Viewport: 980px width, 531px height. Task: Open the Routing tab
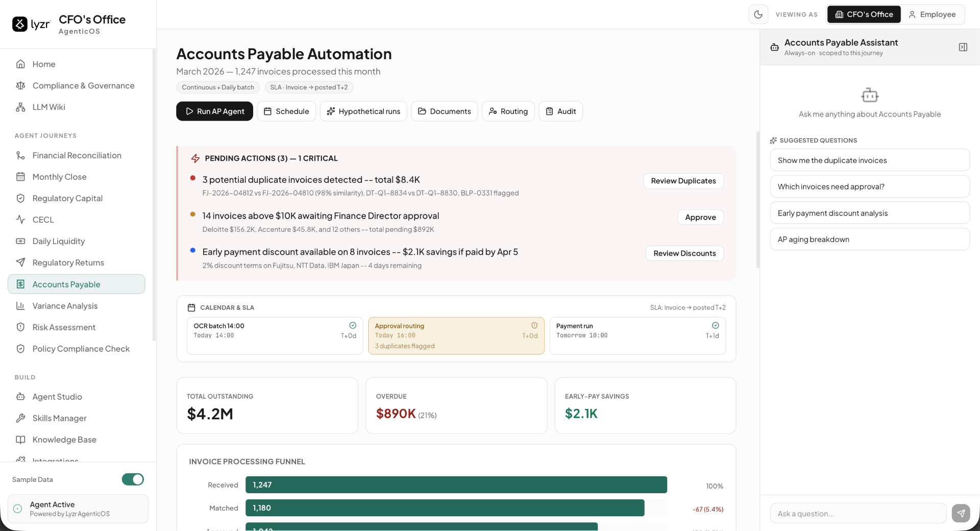[x=508, y=111]
